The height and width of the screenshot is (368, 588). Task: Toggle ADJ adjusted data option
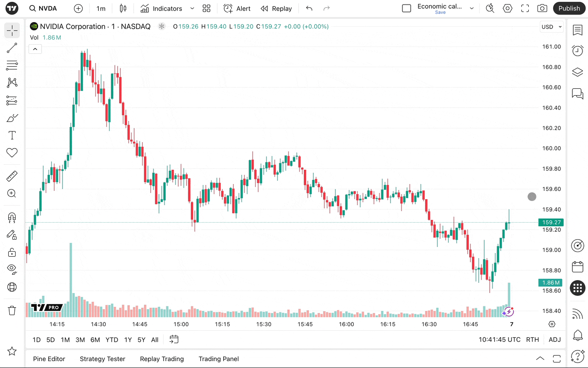click(x=554, y=339)
